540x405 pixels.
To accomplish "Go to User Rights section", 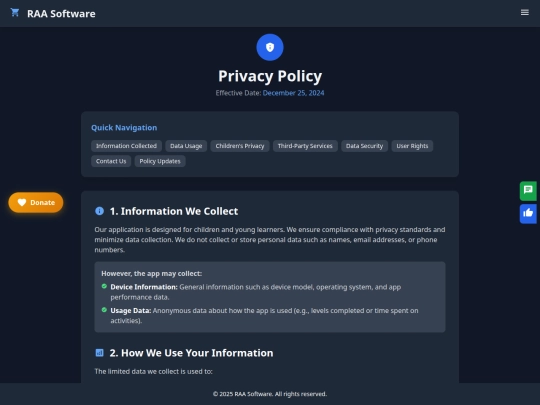I will (412, 146).
